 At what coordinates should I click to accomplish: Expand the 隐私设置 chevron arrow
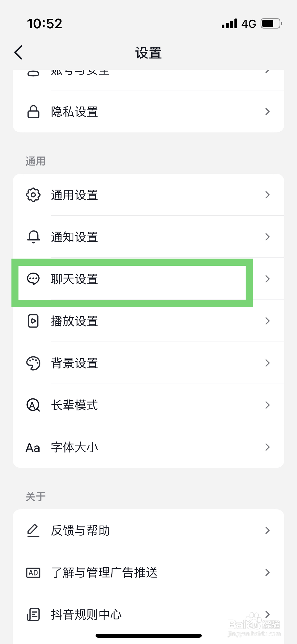pos(267,112)
